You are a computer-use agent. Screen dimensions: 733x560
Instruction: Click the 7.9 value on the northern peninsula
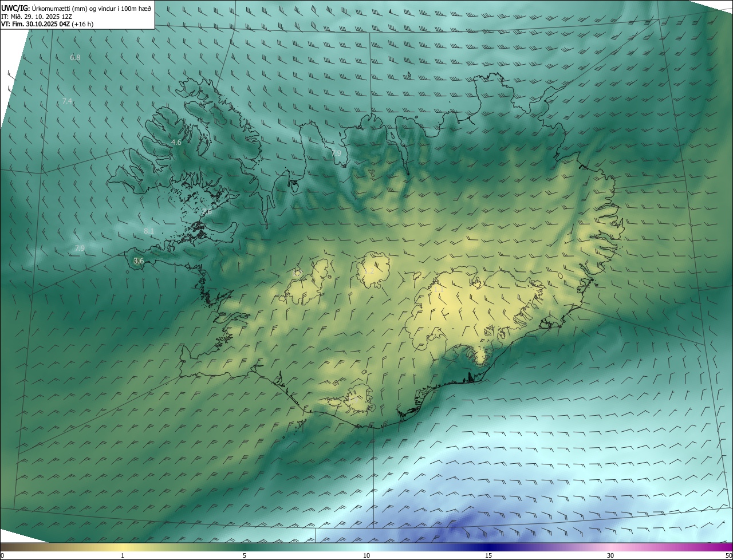click(x=336, y=153)
